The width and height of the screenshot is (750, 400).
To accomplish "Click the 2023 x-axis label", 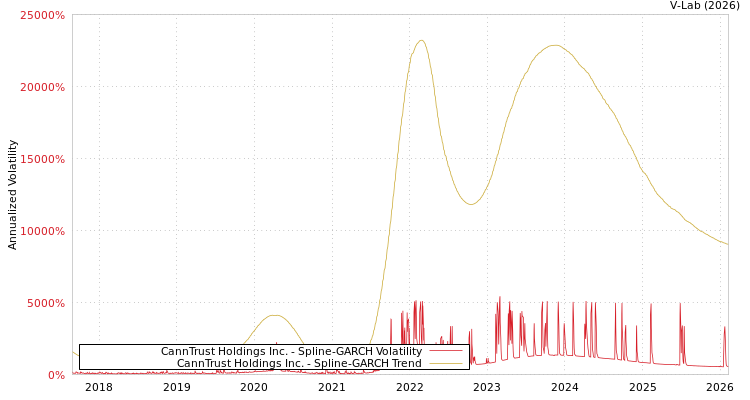I will coord(487,387).
